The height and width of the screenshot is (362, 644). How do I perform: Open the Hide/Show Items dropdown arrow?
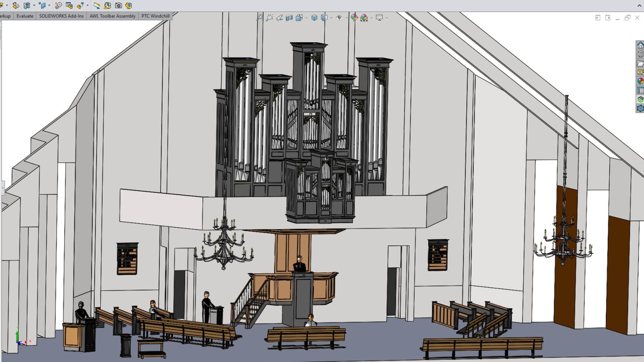coord(347,18)
